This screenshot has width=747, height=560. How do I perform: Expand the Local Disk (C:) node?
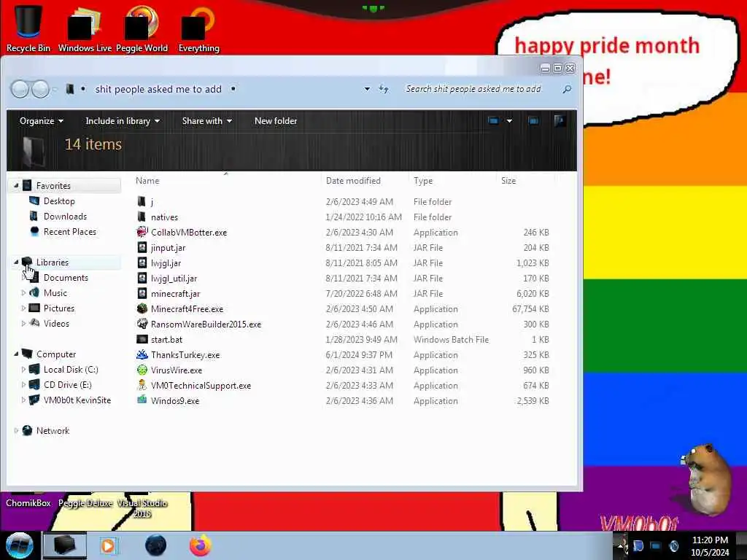23,369
